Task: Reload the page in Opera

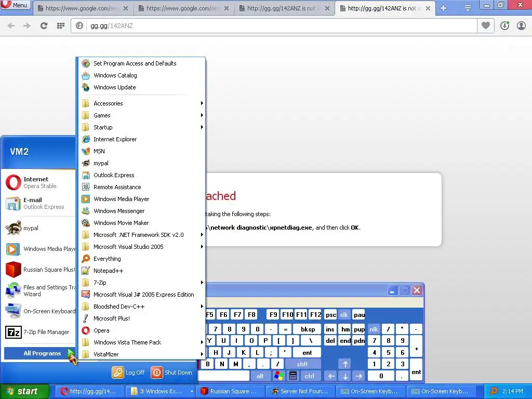Action: [44, 25]
